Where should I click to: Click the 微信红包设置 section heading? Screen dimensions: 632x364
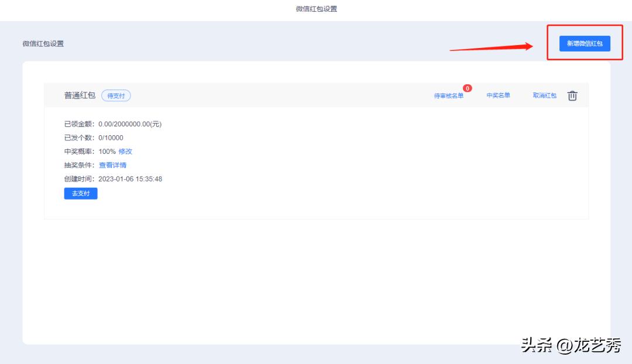point(43,43)
